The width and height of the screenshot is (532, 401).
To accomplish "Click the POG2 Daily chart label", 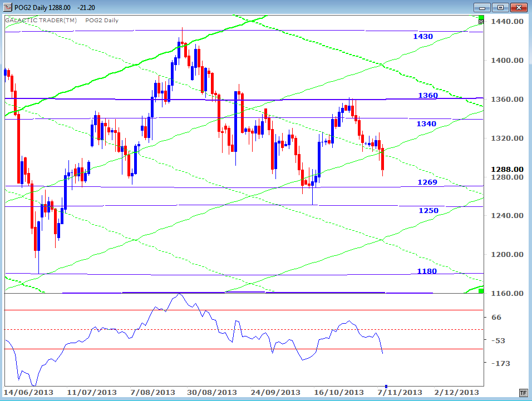I will [x=102, y=21].
